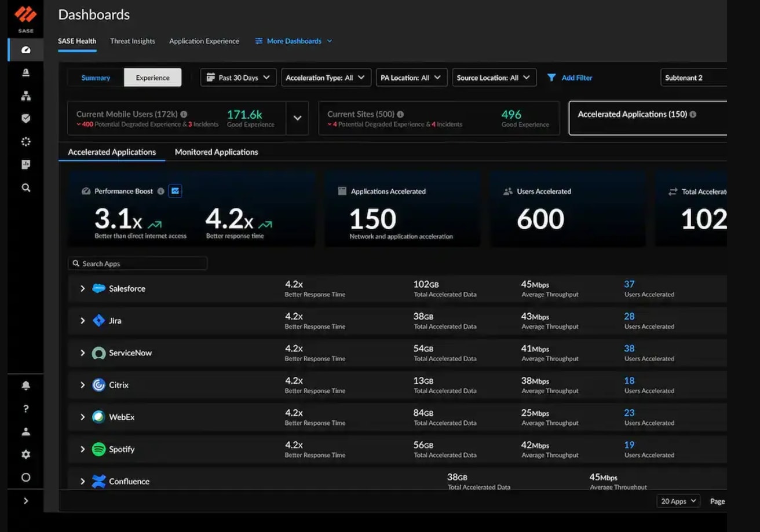Expand the Confluence row

(x=83, y=482)
